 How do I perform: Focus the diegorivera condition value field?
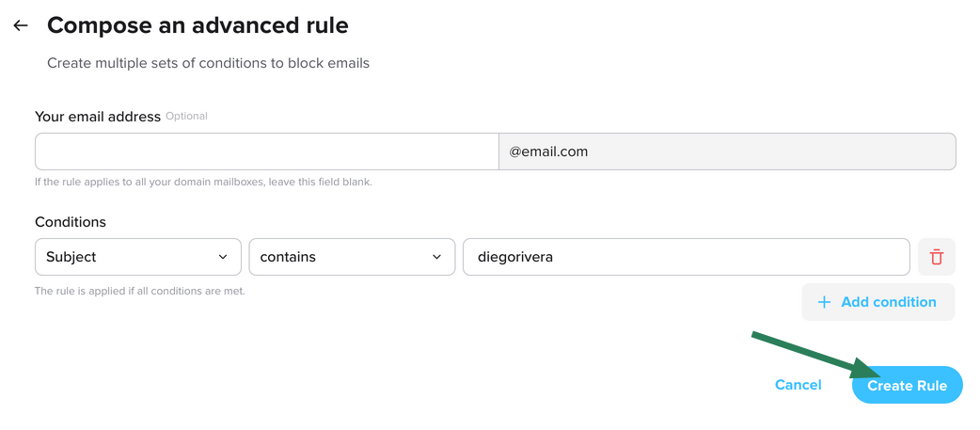(687, 257)
